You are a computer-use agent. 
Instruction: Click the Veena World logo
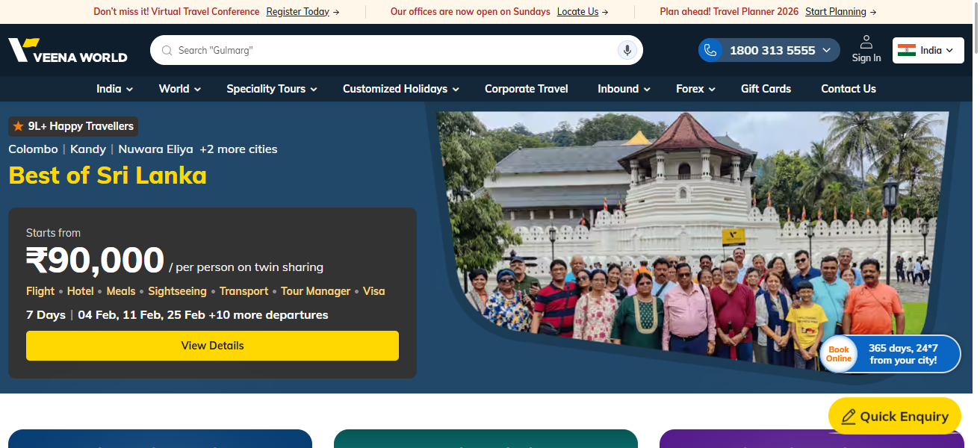point(67,50)
